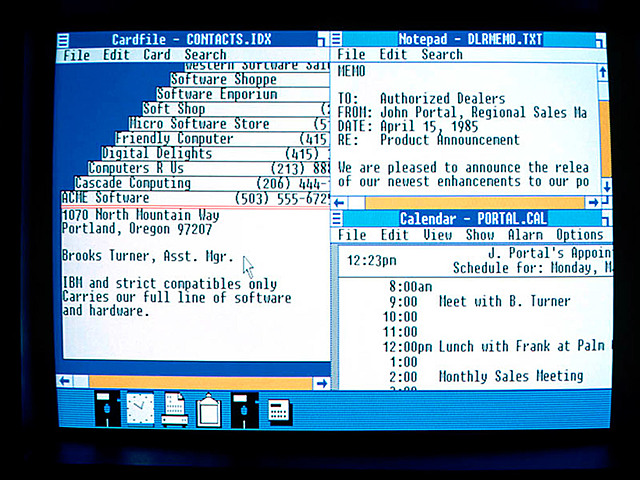
Task: Select the 12:00pm 'Lunch with Frank' entry
Action: coord(495,347)
